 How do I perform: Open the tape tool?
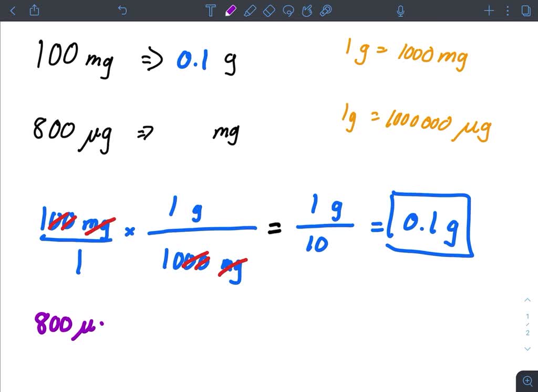(326, 10)
